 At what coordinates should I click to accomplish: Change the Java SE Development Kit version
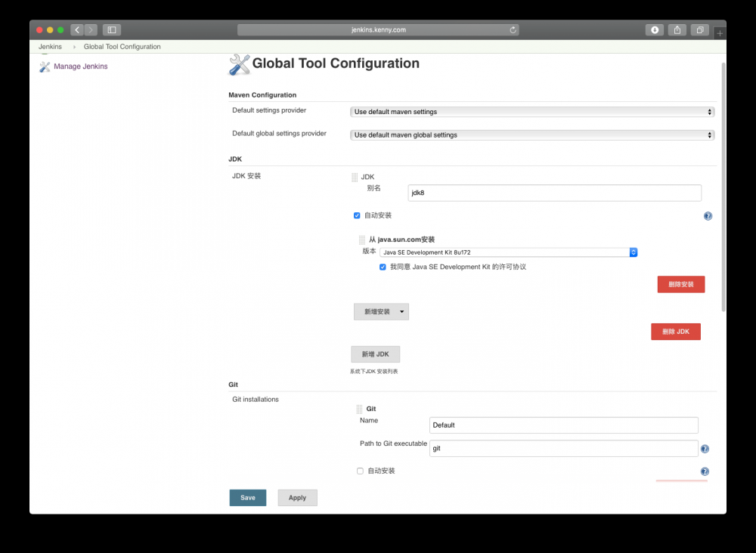click(508, 252)
